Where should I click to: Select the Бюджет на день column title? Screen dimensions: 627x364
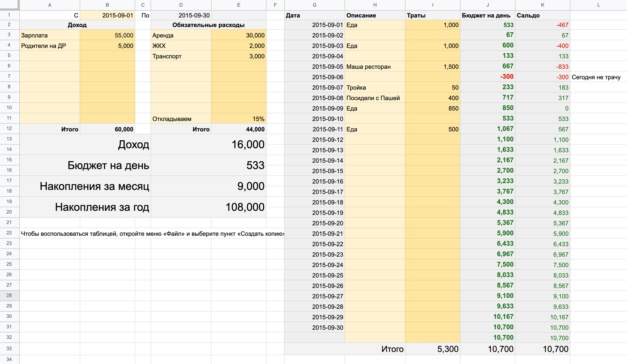pyautogui.click(x=487, y=15)
